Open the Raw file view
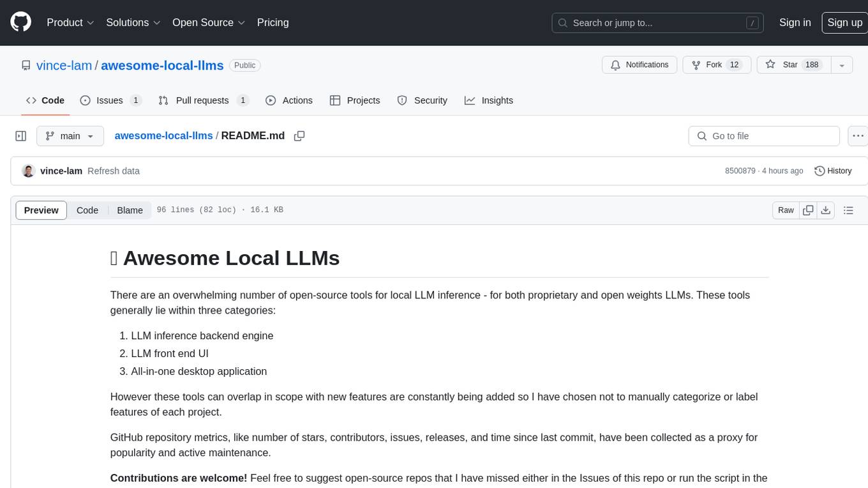 point(786,210)
